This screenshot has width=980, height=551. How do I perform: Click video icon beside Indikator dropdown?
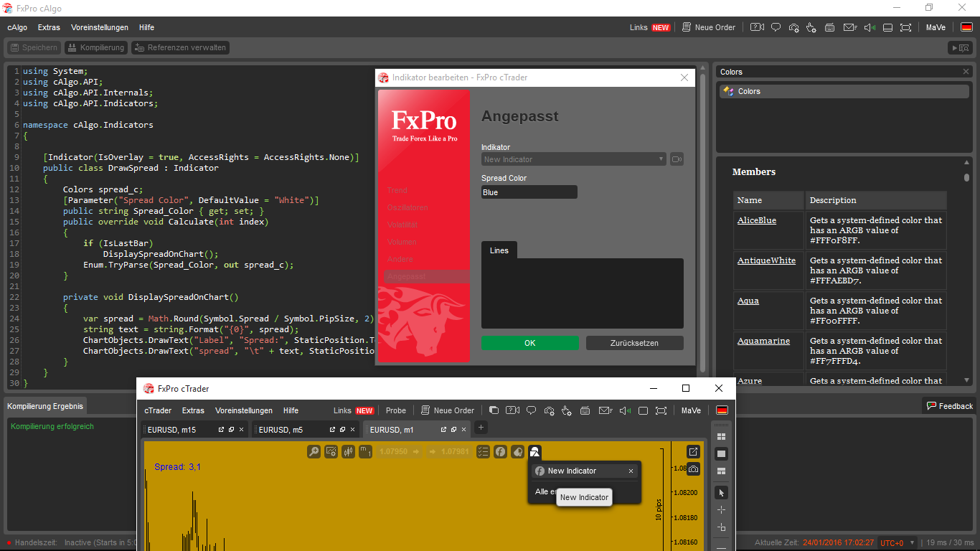[x=677, y=159]
